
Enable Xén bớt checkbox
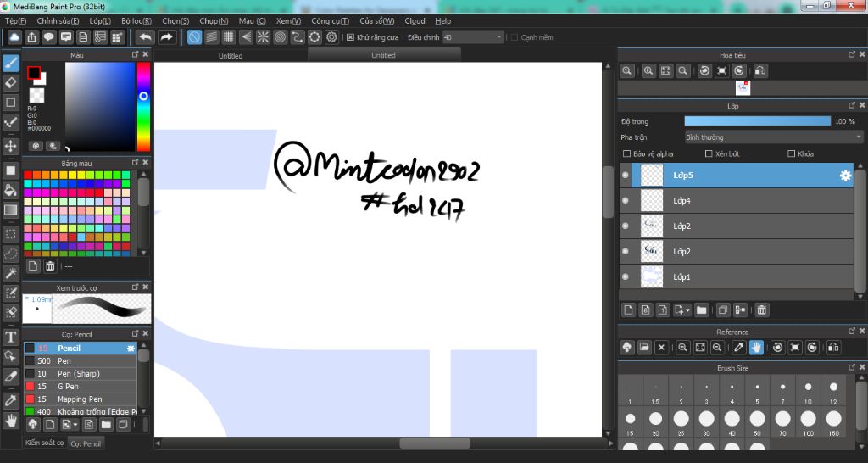click(709, 153)
